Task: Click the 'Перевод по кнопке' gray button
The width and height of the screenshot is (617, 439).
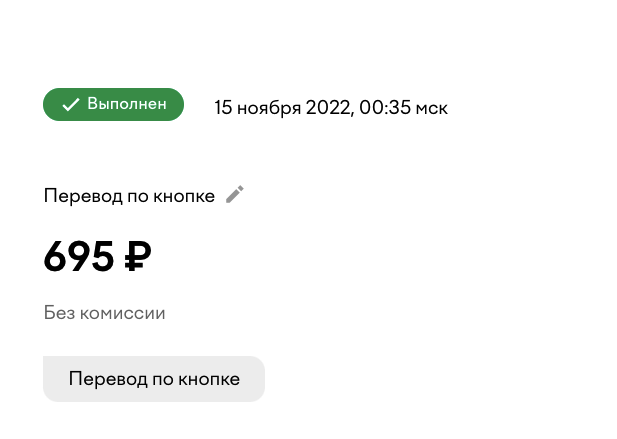Action: 154,379
